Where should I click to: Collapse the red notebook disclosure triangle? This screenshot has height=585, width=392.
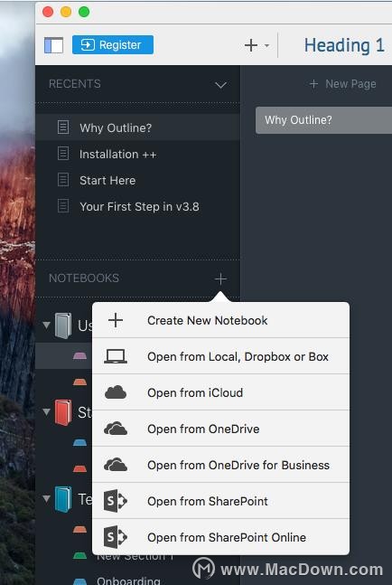(x=47, y=412)
